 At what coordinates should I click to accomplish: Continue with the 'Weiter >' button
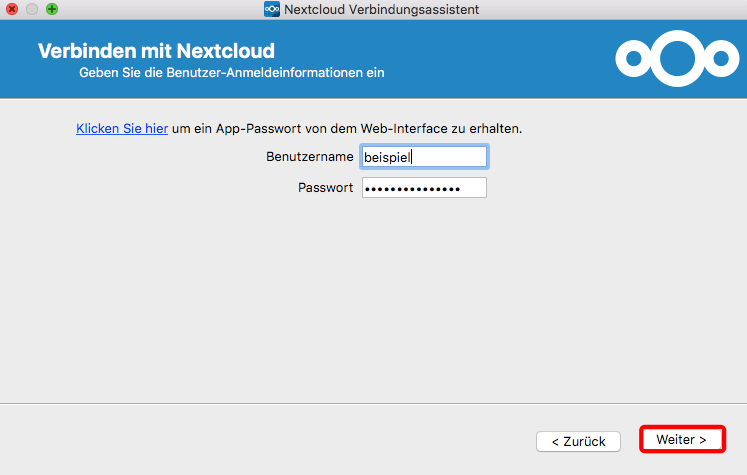click(681, 439)
